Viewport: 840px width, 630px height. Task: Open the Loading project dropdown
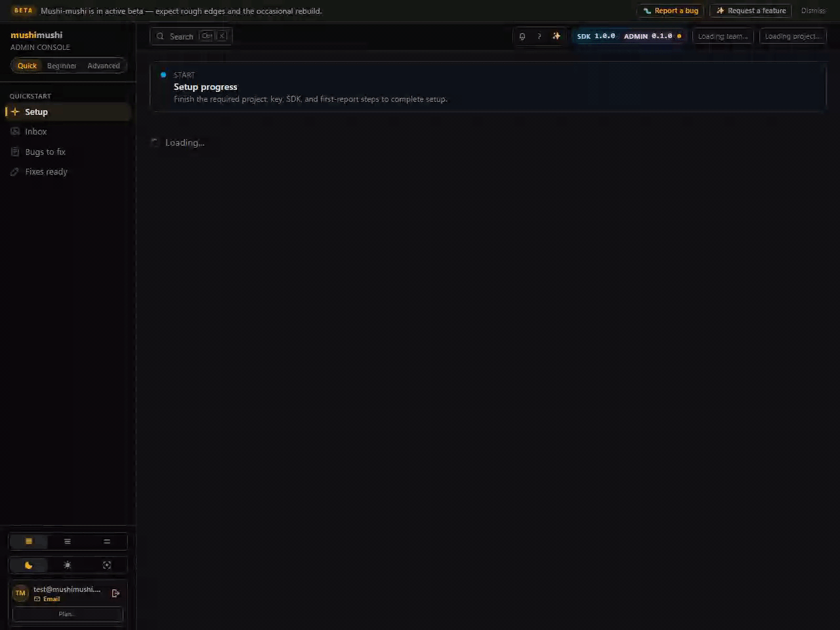click(793, 36)
